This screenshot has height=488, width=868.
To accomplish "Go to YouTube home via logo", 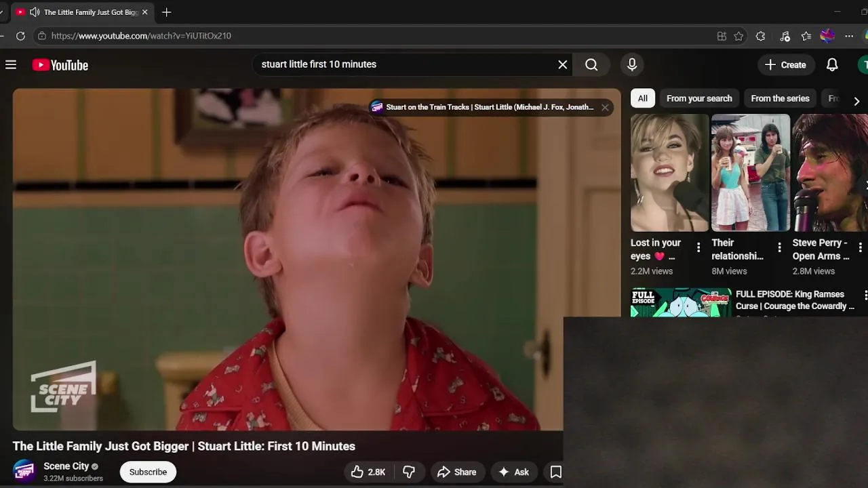I will pos(60,65).
